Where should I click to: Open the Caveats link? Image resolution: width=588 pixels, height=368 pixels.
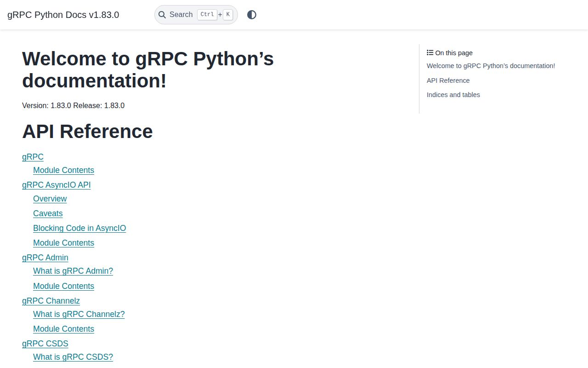pos(48,213)
